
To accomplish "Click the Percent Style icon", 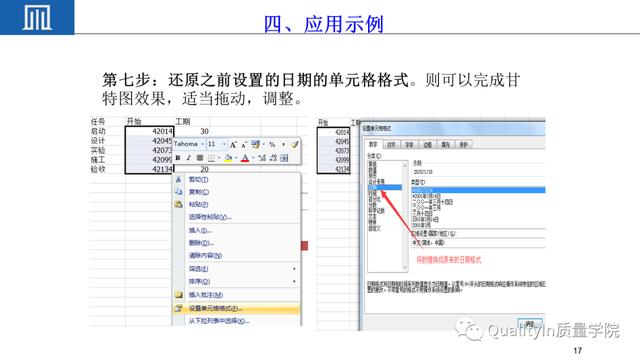I will tap(272, 144).
